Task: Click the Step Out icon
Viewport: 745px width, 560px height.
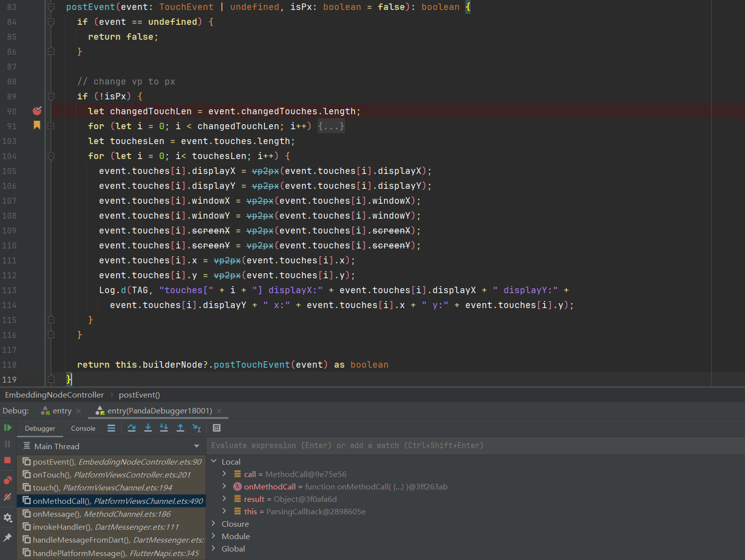Action: [180, 428]
